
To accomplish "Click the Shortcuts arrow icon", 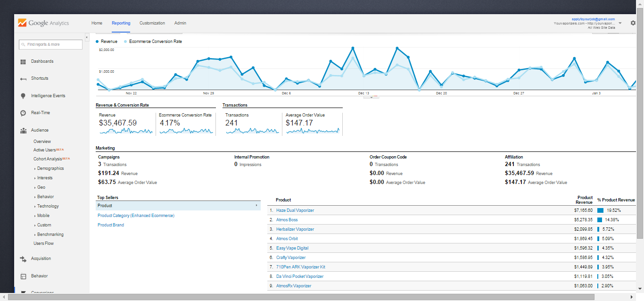I will (23, 79).
